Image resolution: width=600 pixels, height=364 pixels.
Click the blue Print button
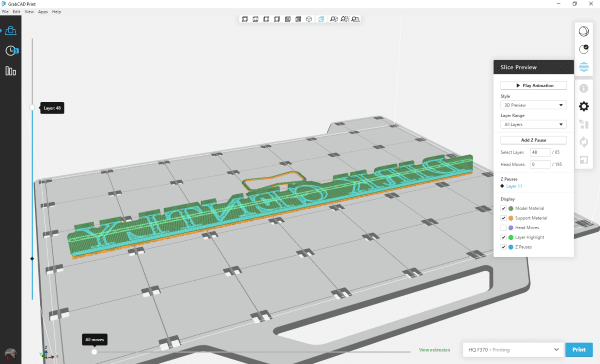579,350
